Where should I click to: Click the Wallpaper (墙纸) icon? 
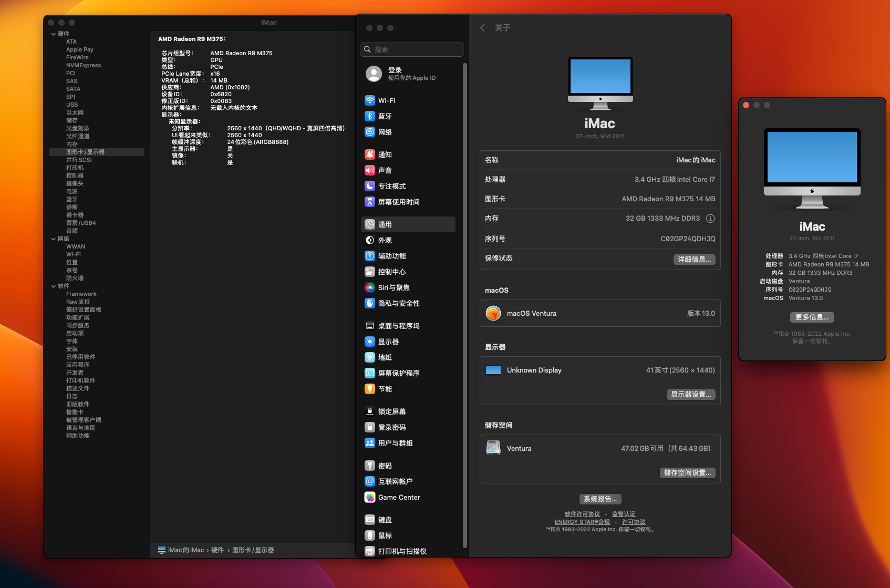(x=370, y=357)
